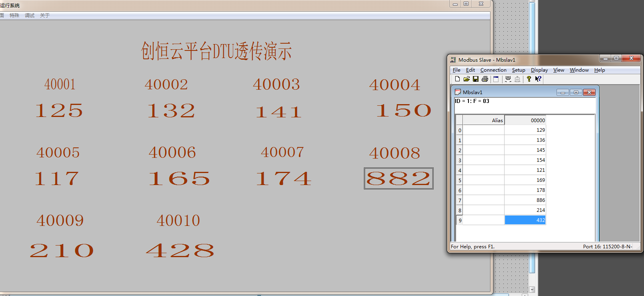Image resolution: width=644 pixels, height=296 pixels.
Task: Click the New document toolbar icon
Action: pos(457,79)
